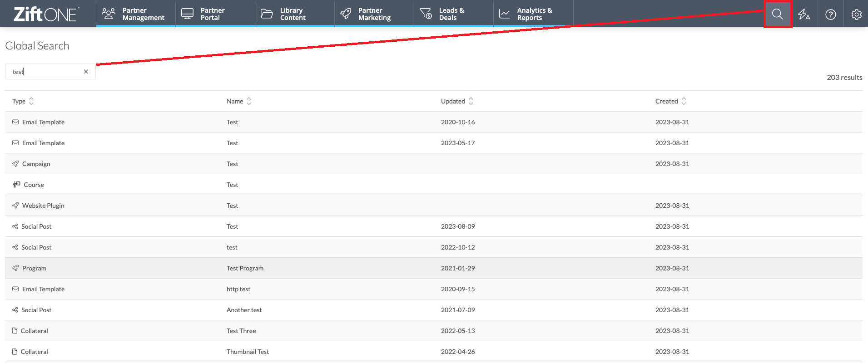Viewport: 868px width, 363px height.
Task: Click the updated date '2023-08-09'
Action: click(x=458, y=226)
